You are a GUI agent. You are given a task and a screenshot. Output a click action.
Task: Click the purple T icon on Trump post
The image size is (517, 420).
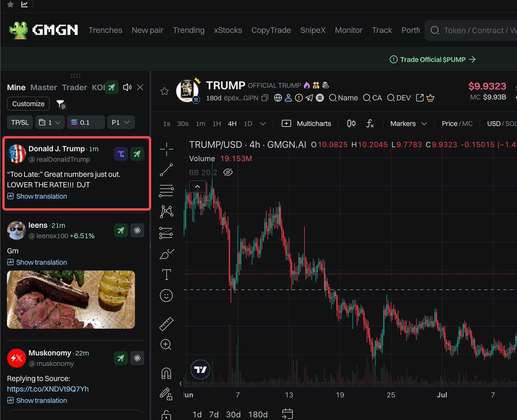(121, 154)
